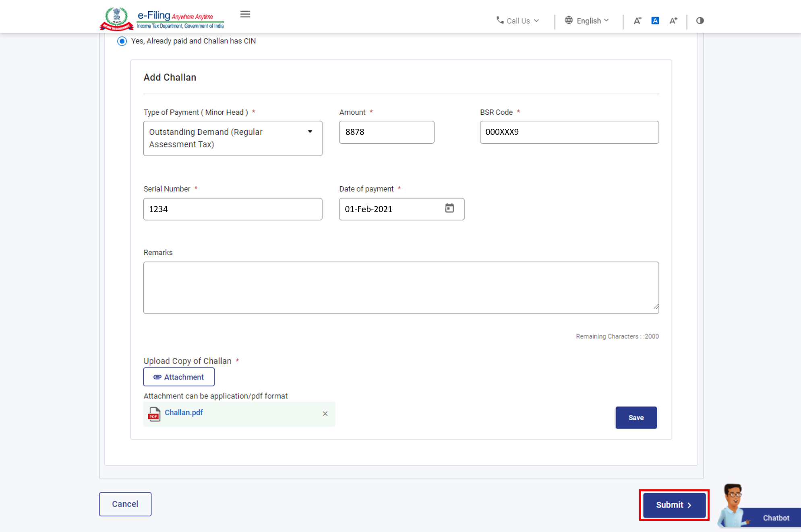The width and height of the screenshot is (801, 532).
Task: Cancel the form
Action: pyautogui.click(x=125, y=504)
